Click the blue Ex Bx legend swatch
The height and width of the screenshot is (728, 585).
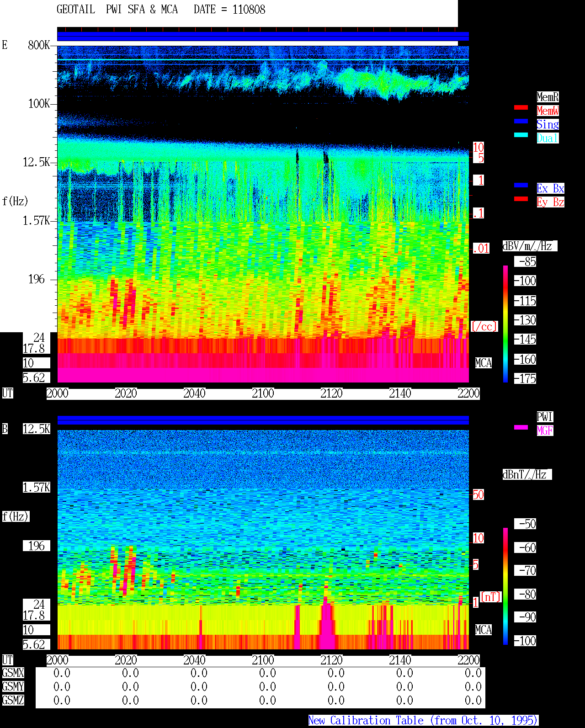point(521,185)
